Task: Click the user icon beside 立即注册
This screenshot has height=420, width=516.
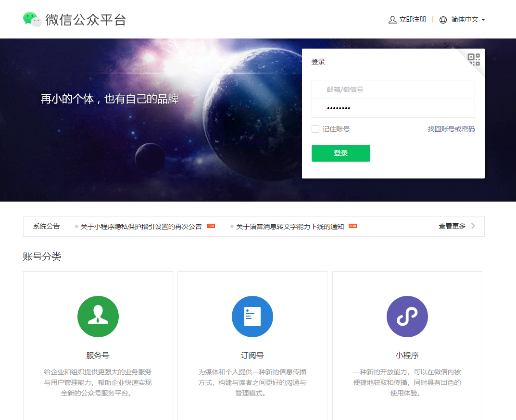Action: (392, 20)
